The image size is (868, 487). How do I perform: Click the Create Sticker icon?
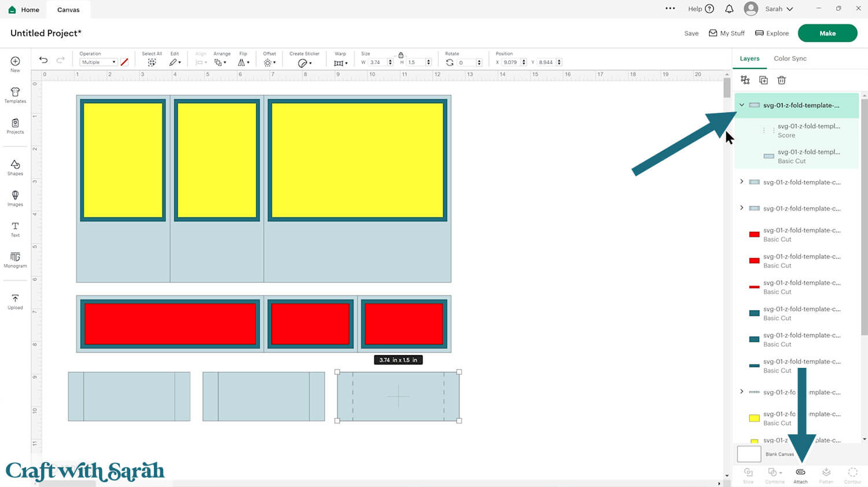point(303,63)
